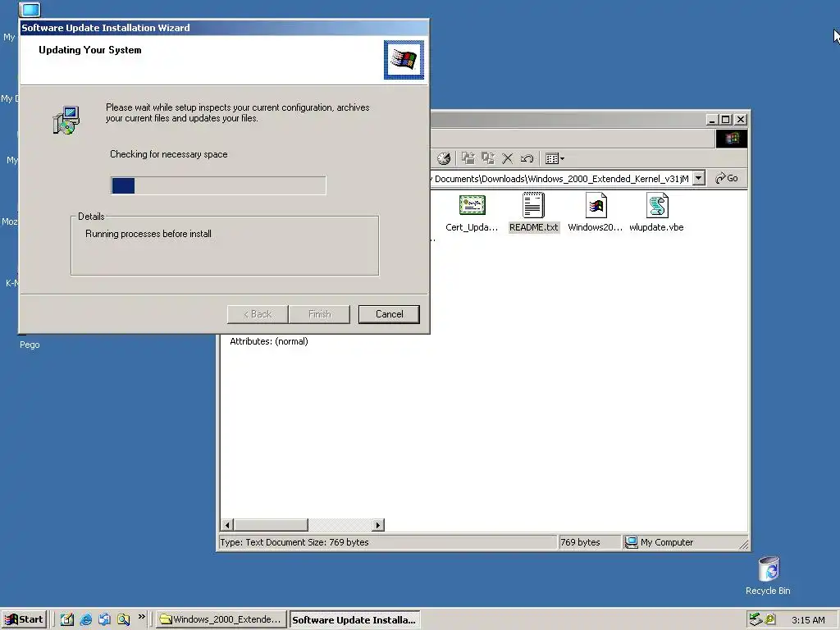The height and width of the screenshot is (630, 840).
Task: Click the installation progress bar
Action: pyautogui.click(x=218, y=185)
